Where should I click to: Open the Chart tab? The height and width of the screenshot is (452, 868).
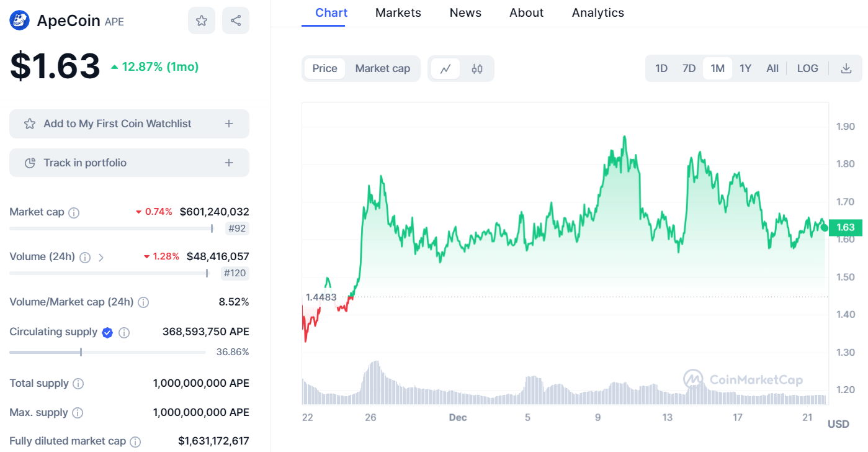pyautogui.click(x=331, y=13)
